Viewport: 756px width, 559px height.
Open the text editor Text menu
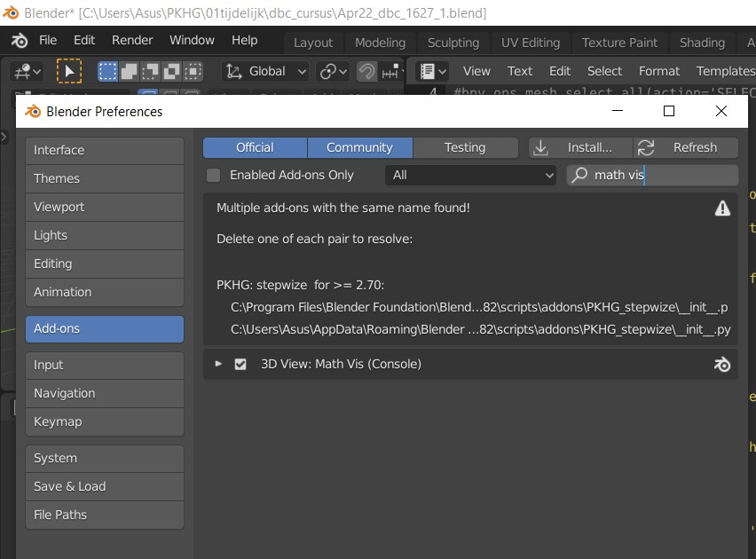(x=520, y=71)
